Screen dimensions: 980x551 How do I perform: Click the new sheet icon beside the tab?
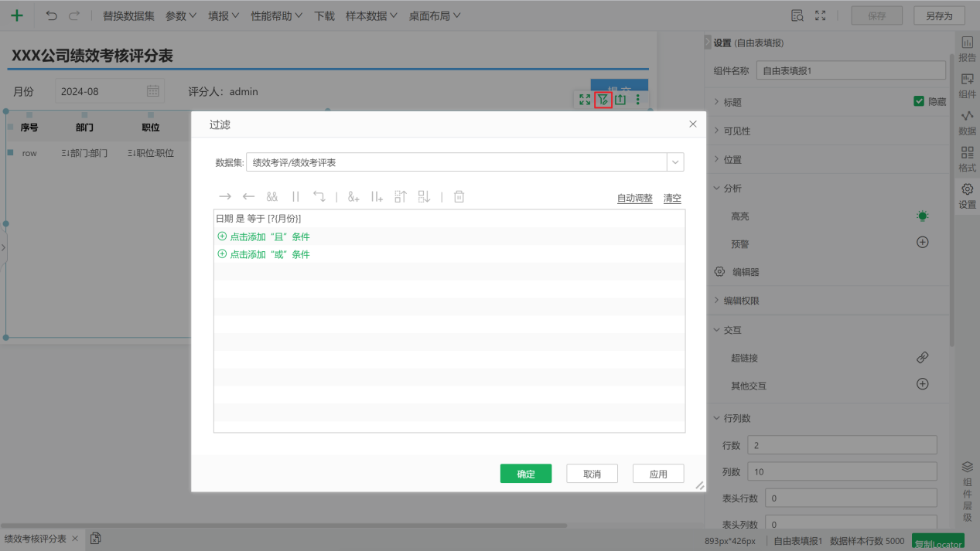pyautogui.click(x=95, y=539)
